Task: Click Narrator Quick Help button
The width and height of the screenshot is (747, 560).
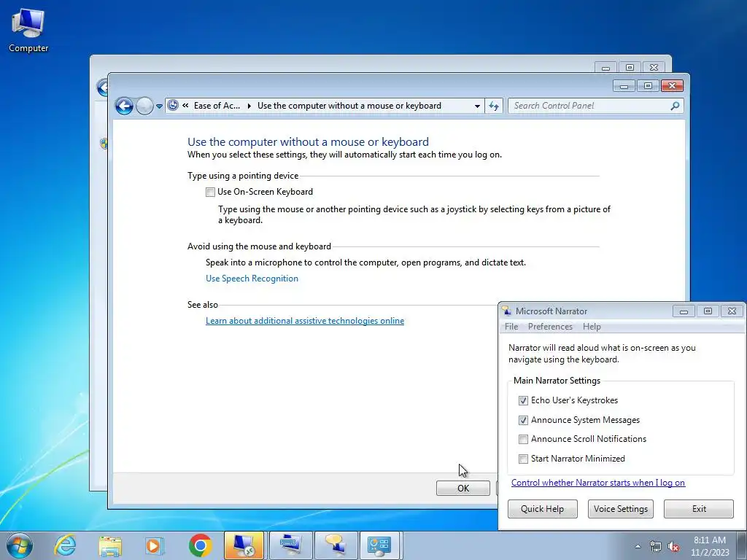Action: (542, 508)
